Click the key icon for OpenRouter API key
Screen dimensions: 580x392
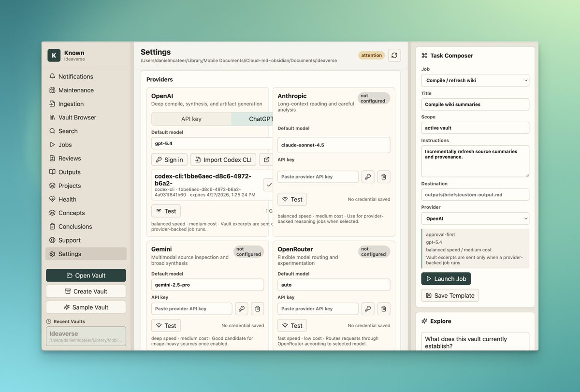368,309
